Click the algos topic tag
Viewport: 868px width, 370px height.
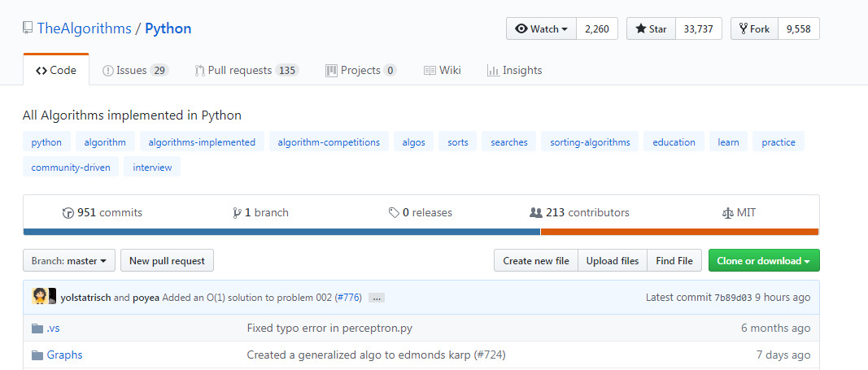[x=414, y=142]
